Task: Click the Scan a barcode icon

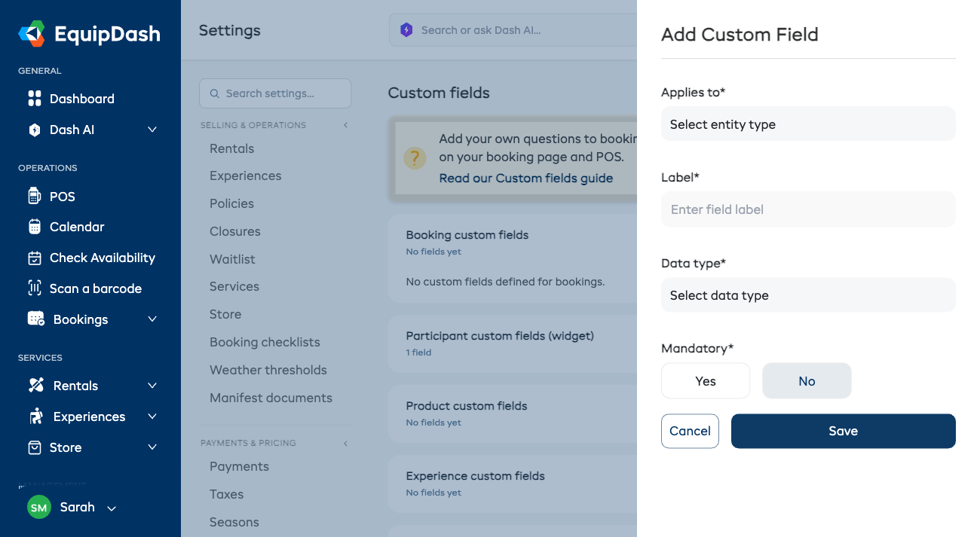Action: (x=34, y=288)
